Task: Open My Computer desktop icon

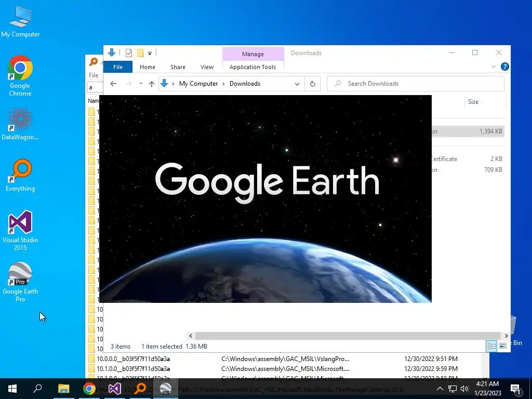Action: 20,22
